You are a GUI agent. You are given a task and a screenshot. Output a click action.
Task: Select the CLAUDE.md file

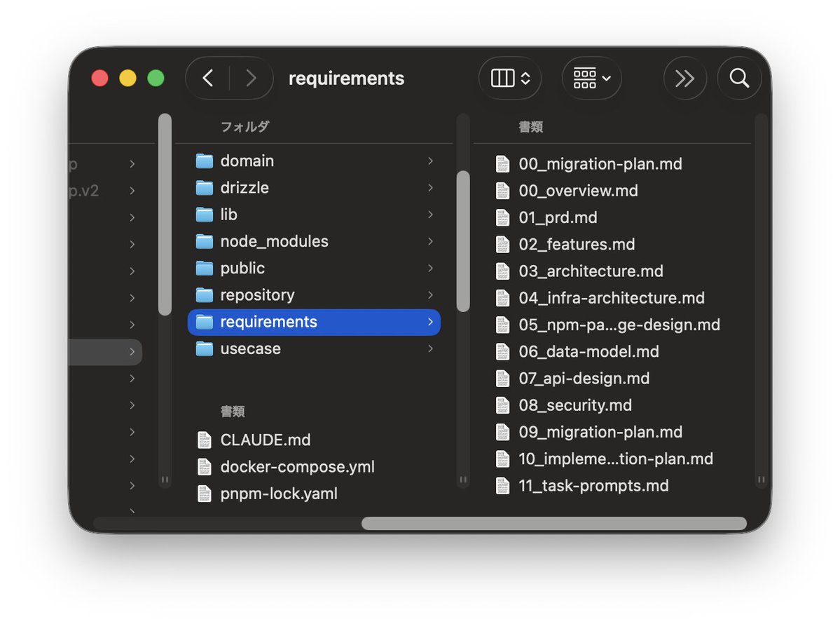pos(314,440)
